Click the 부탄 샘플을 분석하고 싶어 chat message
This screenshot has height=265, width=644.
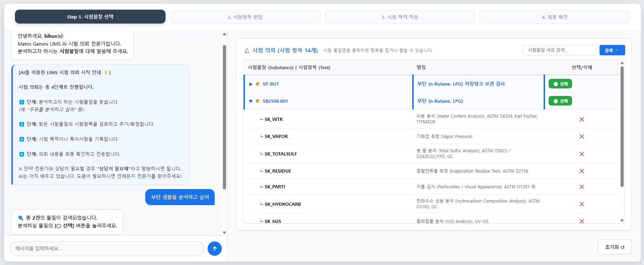click(x=180, y=197)
